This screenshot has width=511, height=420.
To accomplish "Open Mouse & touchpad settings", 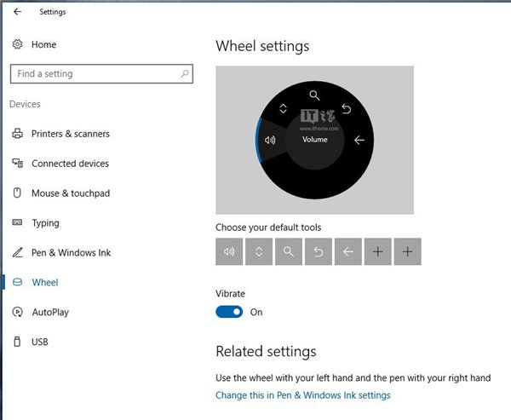I will (71, 193).
